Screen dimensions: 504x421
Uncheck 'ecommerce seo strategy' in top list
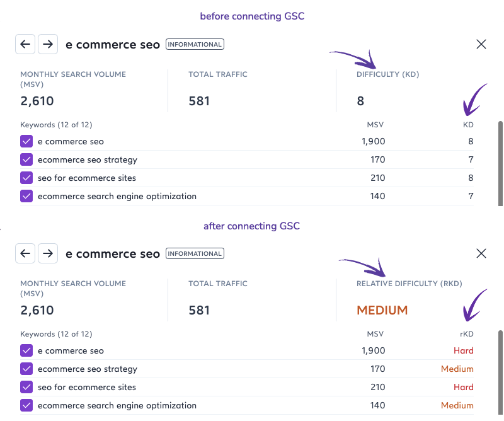pyautogui.click(x=26, y=159)
